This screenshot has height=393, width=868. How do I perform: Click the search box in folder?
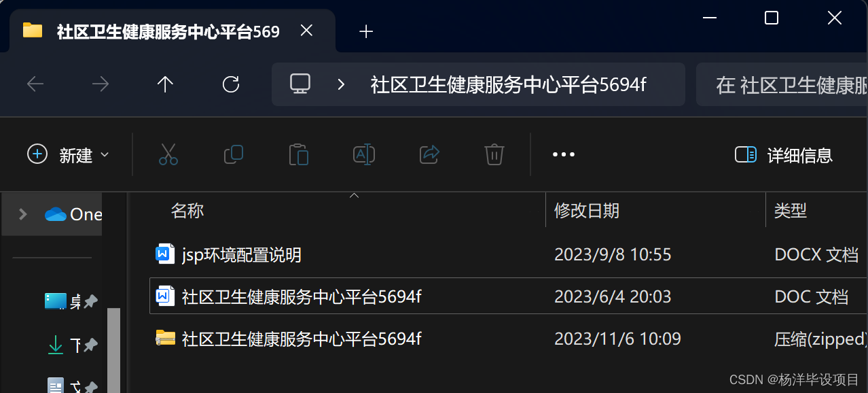(x=782, y=84)
